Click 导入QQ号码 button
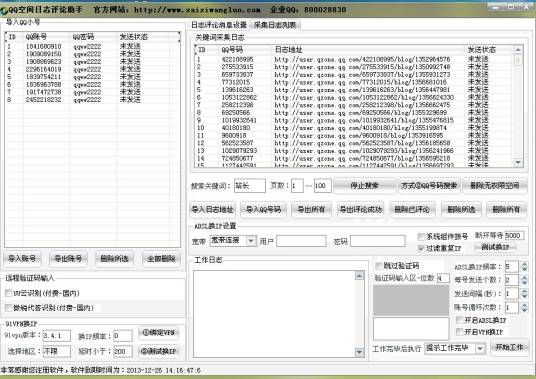This screenshot has width=536, height=379. pyautogui.click(x=263, y=209)
